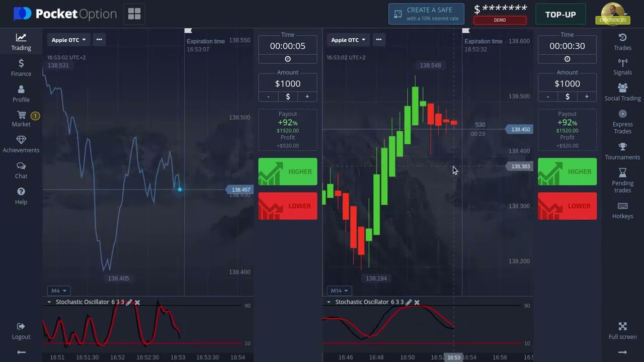Click right chart price tag 138.450

519,129
